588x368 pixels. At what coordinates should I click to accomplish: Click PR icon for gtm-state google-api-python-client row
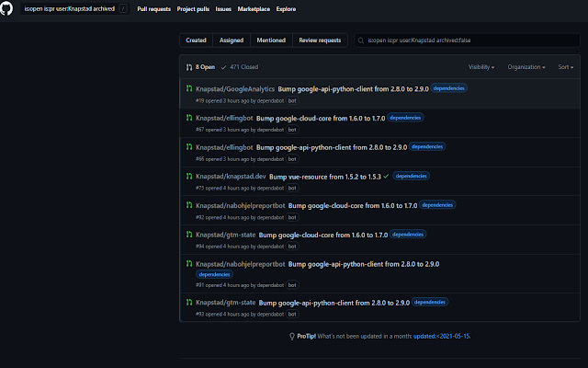189,302
